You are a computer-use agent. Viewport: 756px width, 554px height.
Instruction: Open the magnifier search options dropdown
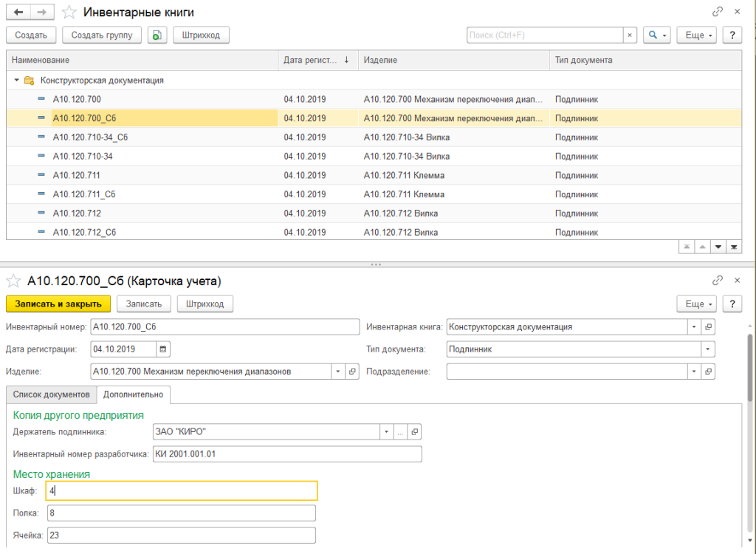tap(656, 35)
